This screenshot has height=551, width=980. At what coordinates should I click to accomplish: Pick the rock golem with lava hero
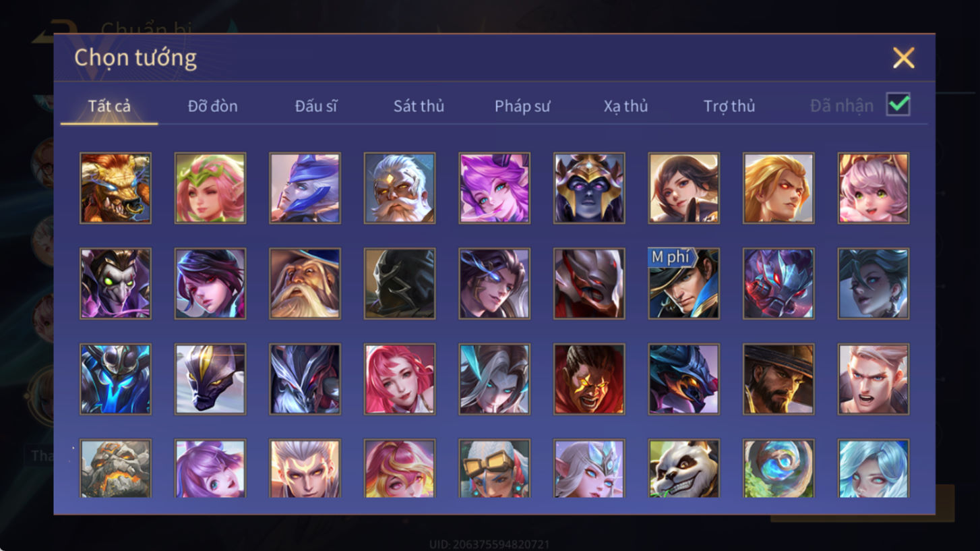coord(115,469)
